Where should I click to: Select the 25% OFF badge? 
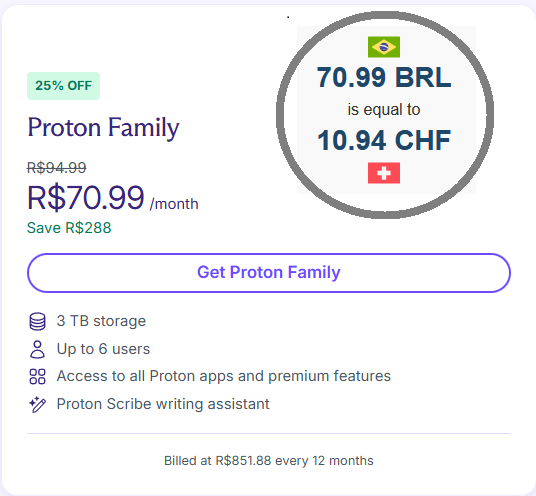point(64,86)
